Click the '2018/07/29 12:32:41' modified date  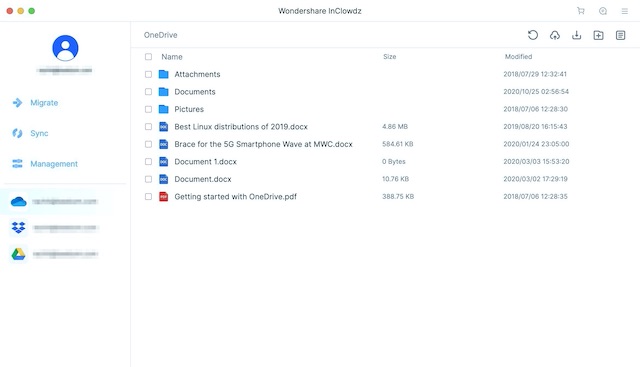point(535,74)
